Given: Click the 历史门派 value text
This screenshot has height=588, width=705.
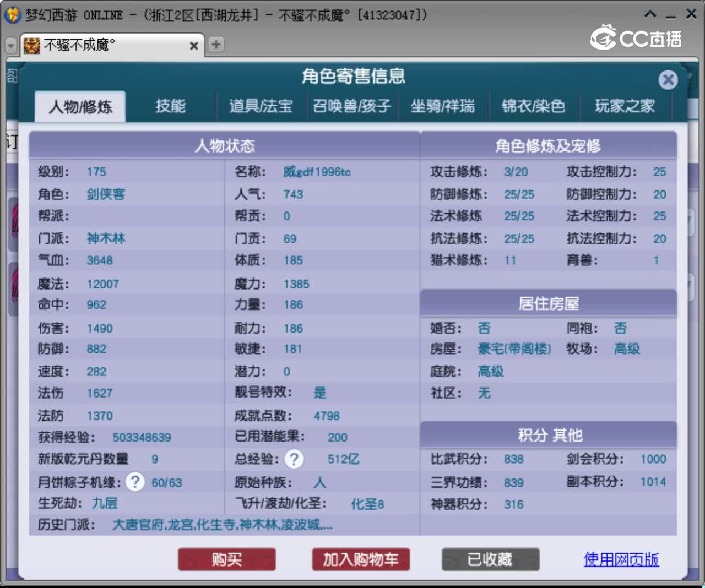Looking at the screenshot, I should (x=223, y=525).
